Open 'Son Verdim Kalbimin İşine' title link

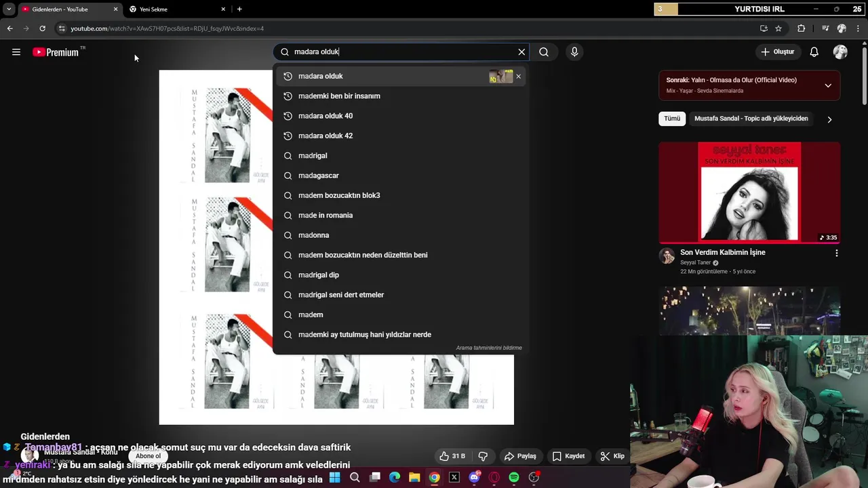(x=723, y=252)
